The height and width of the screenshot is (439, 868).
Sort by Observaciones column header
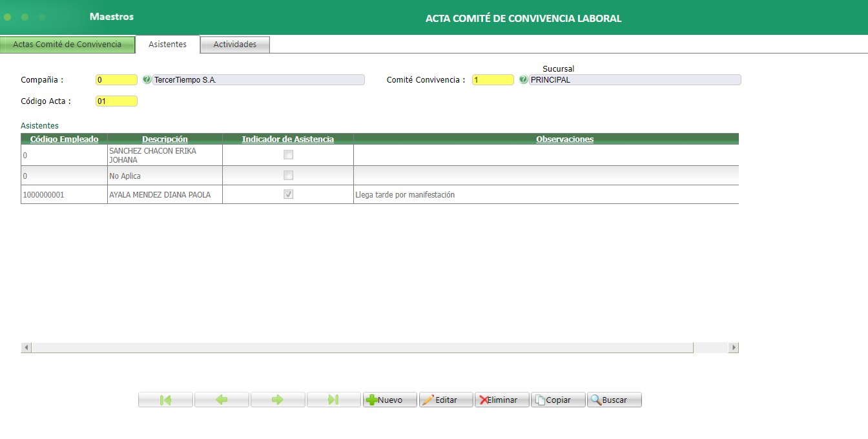click(x=564, y=139)
